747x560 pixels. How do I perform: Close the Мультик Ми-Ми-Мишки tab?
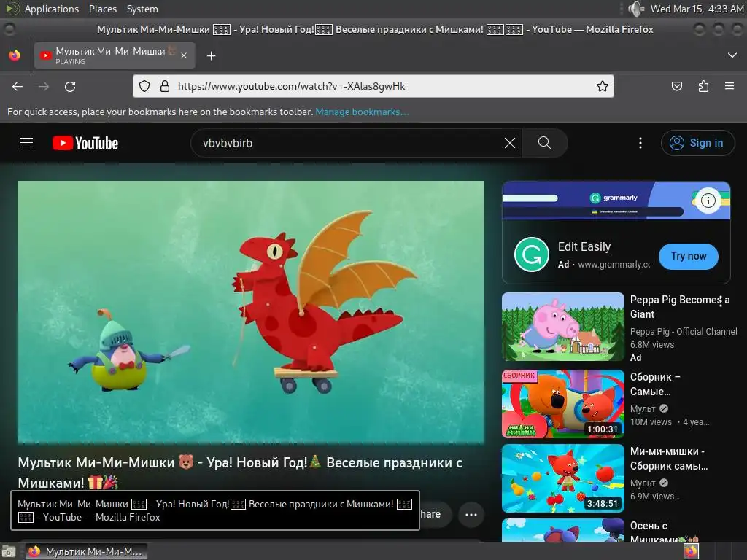tap(184, 55)
